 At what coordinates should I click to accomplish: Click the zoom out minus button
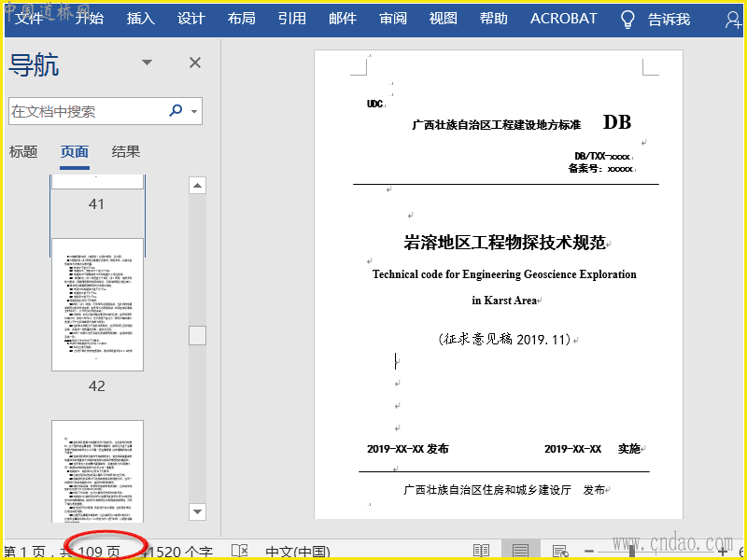coord(589,552)
